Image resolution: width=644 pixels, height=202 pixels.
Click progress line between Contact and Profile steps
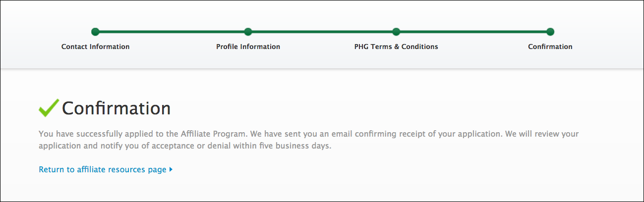coord(172,32)
